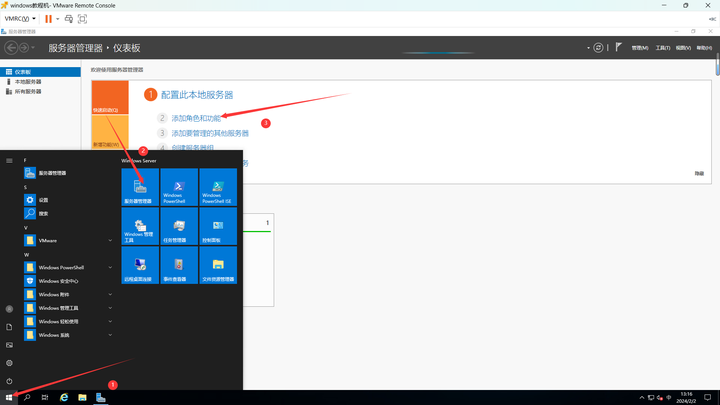Image resolution: width=720 pixels, height=405 pixels.
Task: Open Documents from the Start rail
Action: pyautogui.click(x=9, y=327)
